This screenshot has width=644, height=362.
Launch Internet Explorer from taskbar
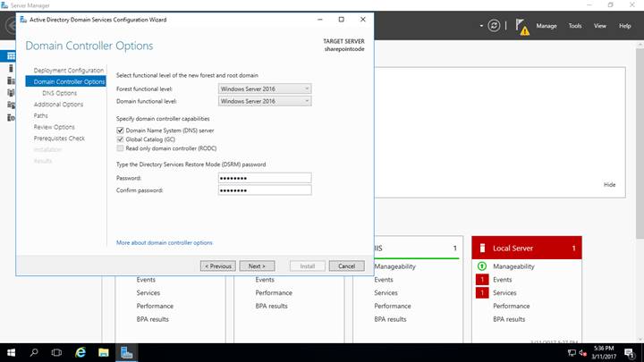(80, 352)
